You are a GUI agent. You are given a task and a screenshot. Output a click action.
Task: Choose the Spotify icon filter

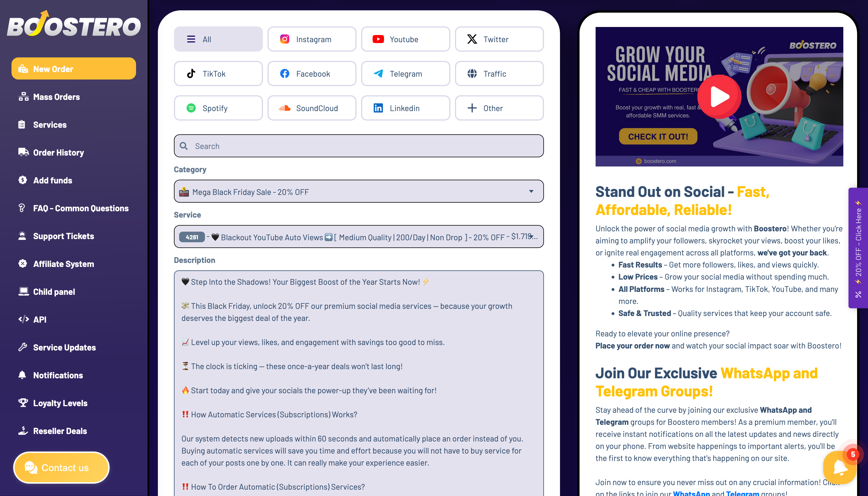pos(191,108)
